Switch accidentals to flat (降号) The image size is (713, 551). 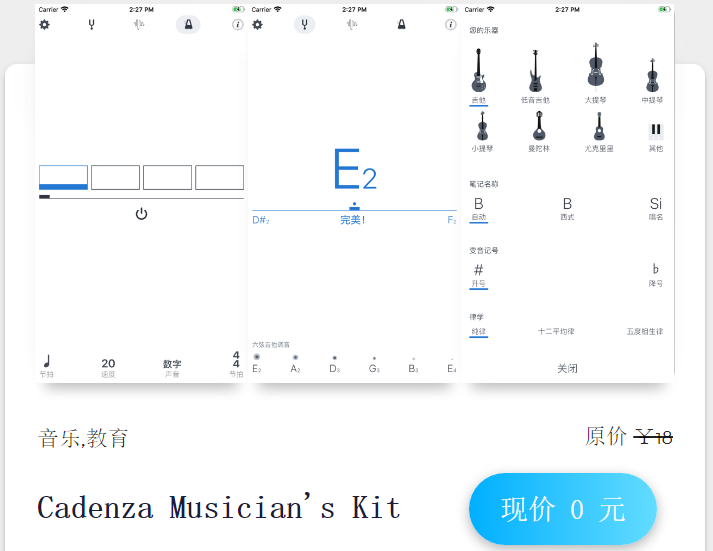click(x=655, y=272)
